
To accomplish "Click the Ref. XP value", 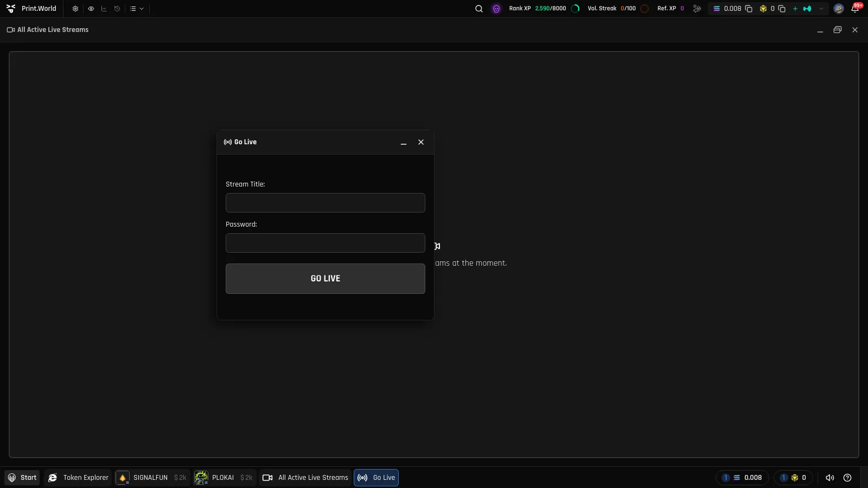I will tap(682, 9).
